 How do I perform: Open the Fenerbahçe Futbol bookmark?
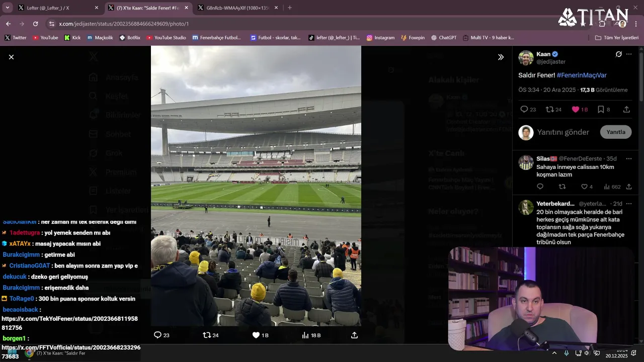pos(217,38)
